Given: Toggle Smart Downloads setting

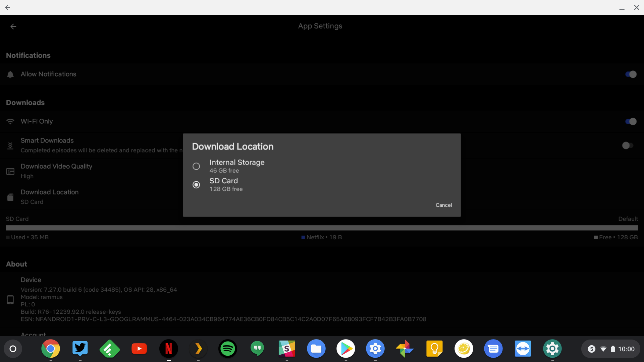Looking at the screenshot, I should pos(627,145).
